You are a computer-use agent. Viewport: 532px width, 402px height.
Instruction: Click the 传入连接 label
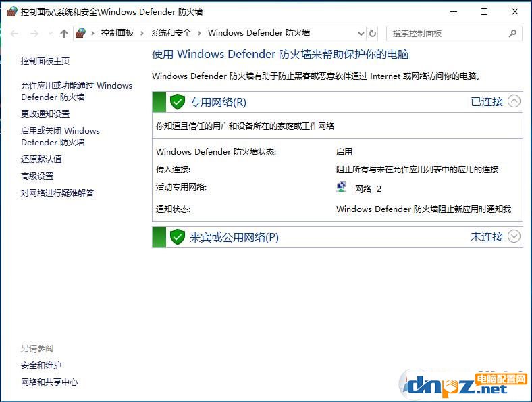pyautogui.click(x=173, y=169)
